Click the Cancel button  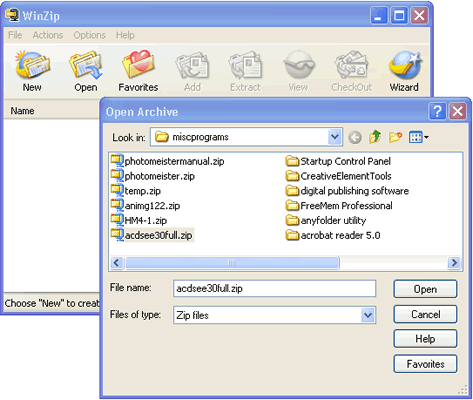tap(425, 314)
